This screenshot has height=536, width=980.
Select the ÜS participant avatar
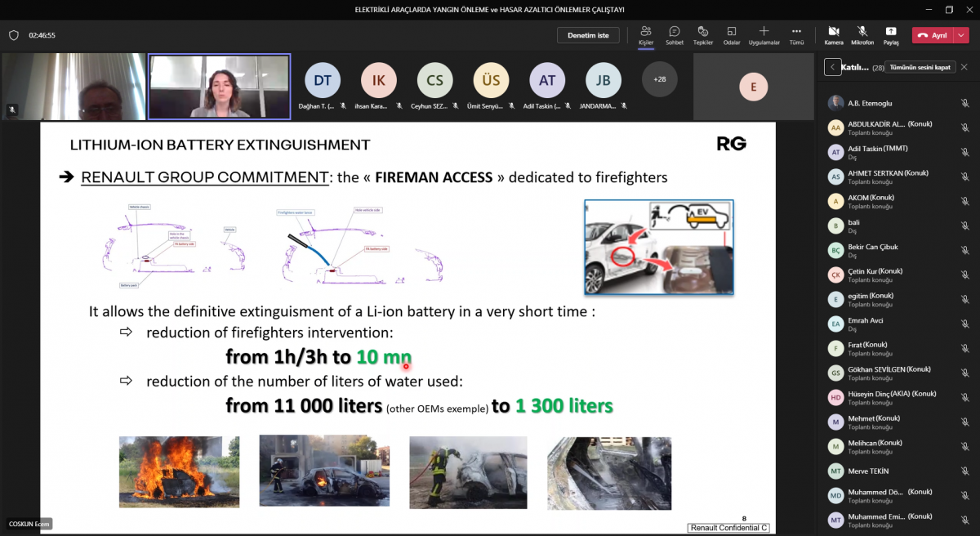(x=491, y=80)
